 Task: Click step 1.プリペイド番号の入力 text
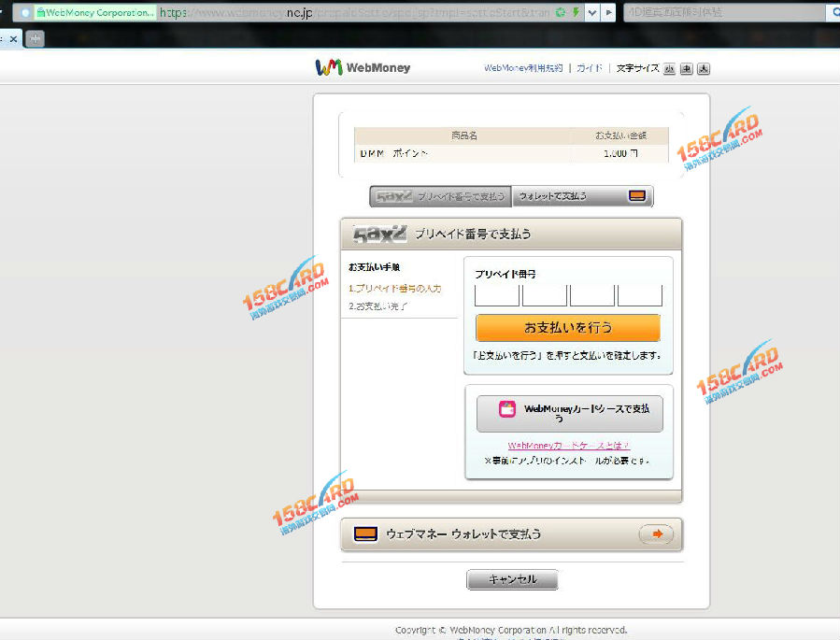point(395,289)
